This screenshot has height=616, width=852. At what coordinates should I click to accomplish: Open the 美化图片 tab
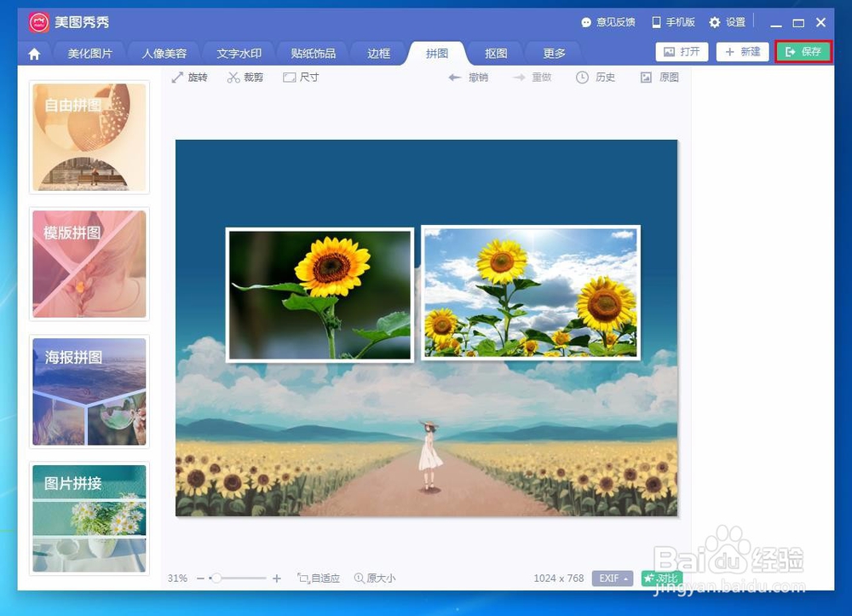pos(89,54)
